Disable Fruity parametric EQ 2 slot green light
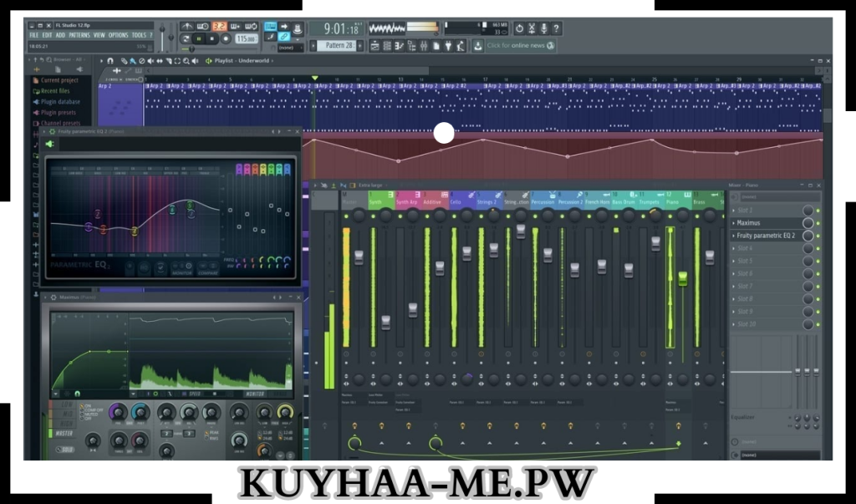Screen dimensions: 856x504 (818, 236)
